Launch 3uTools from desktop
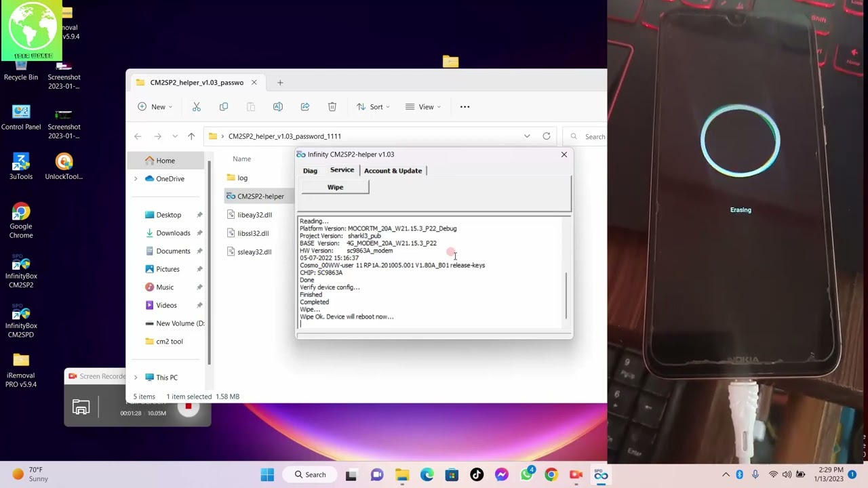The width and height of the screenshot is (868, 488). [21, 167]
